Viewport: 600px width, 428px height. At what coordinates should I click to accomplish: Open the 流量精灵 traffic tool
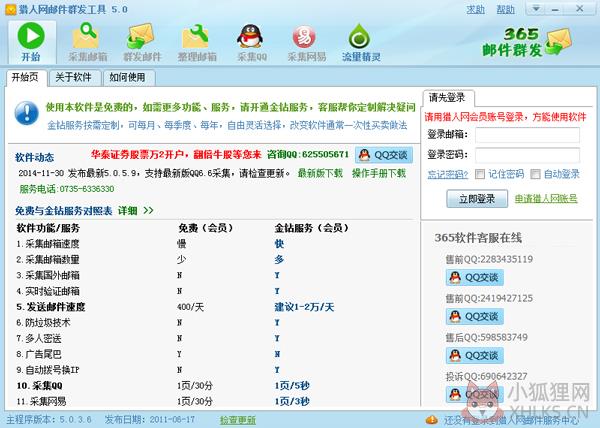pyautogui.click(x=361, y=42)
